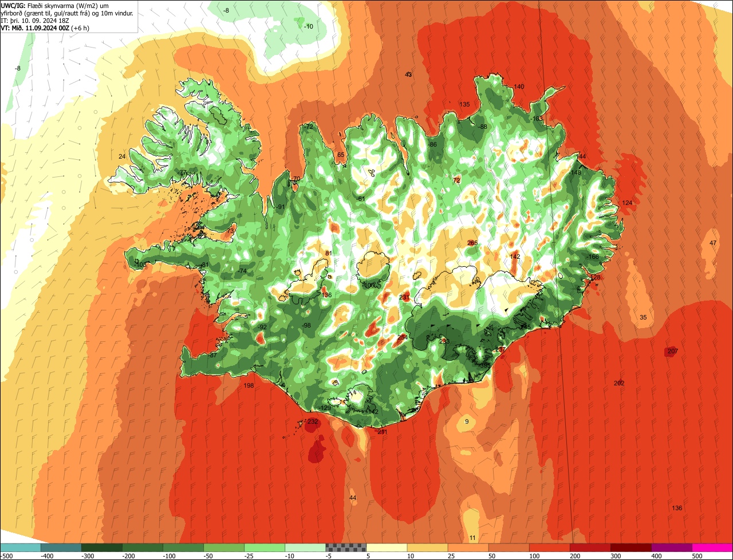
Task: Click the map value '207' on the dark red spot
Action: (x=673, y=351)
